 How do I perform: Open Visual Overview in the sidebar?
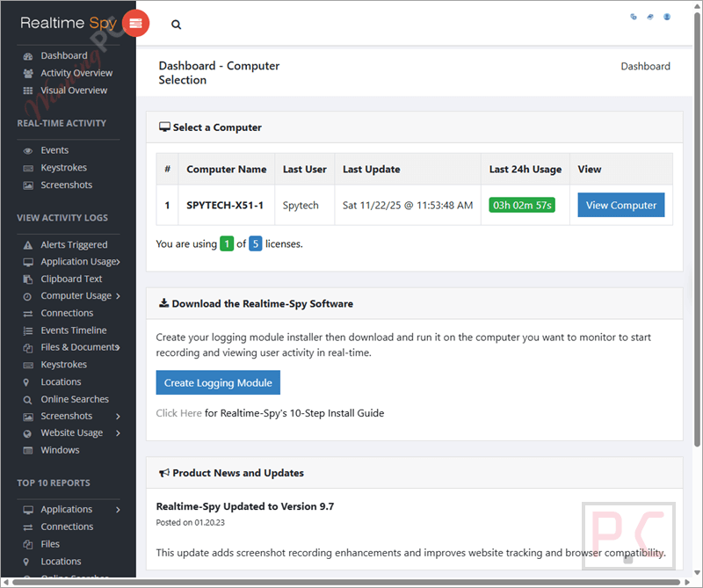pyautogui.click(x=74, y=91)
